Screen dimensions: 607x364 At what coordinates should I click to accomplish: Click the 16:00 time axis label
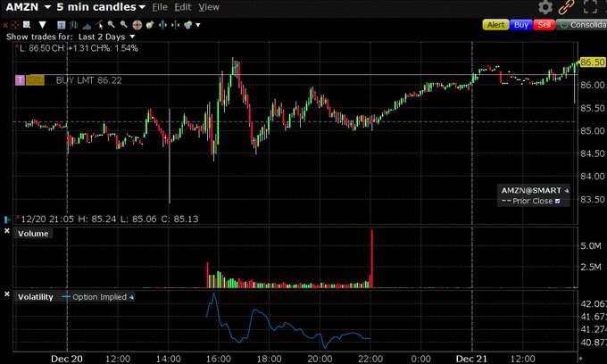coord(219,359)
